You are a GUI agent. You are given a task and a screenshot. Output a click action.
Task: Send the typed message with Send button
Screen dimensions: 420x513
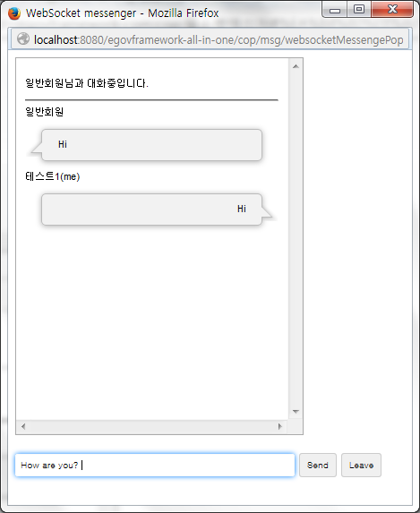tap(318, 465)
